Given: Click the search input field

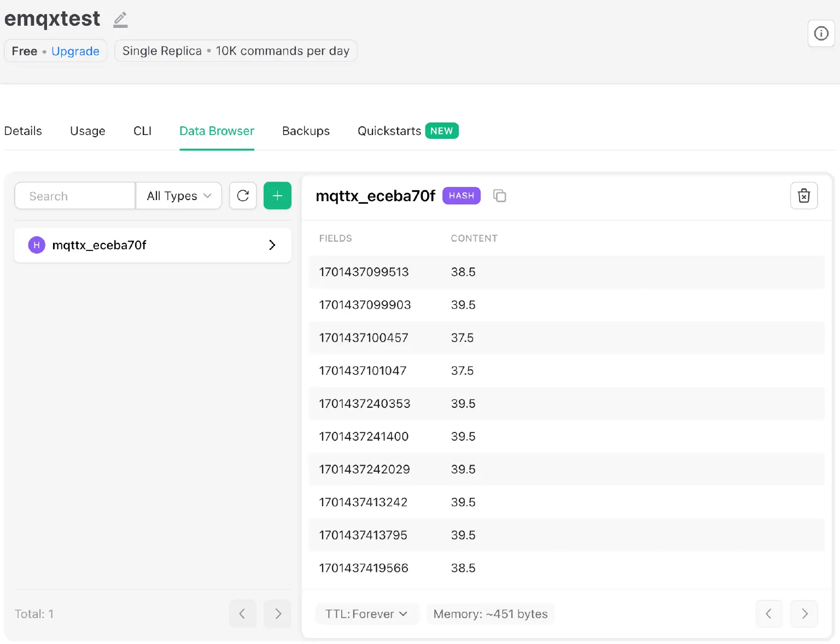Looking at the screenshot, I should tap(74, 195).
